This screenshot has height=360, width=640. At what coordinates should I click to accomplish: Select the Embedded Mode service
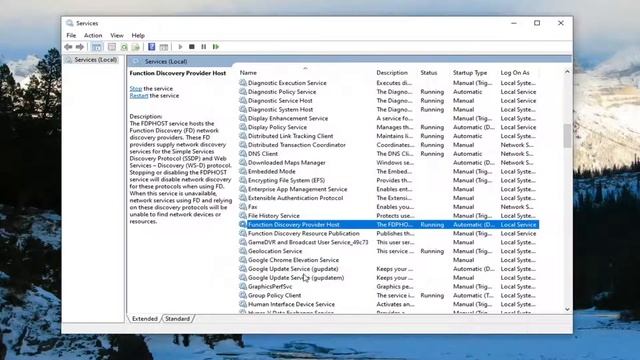click(x=388, y=171)
